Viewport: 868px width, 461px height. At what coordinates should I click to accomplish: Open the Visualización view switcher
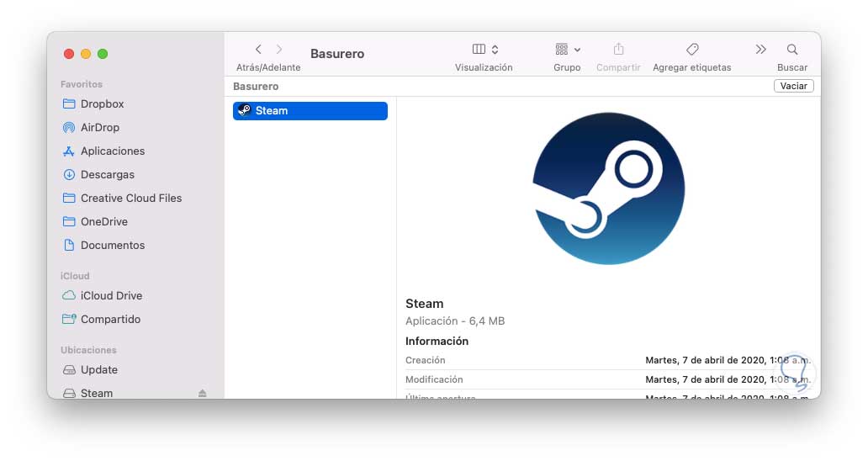click(485, 50)
